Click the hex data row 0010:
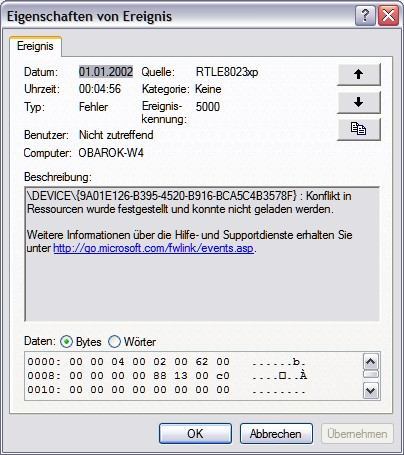Image resolution: width=404 pixels, height=455 pixels. point(166,390)
